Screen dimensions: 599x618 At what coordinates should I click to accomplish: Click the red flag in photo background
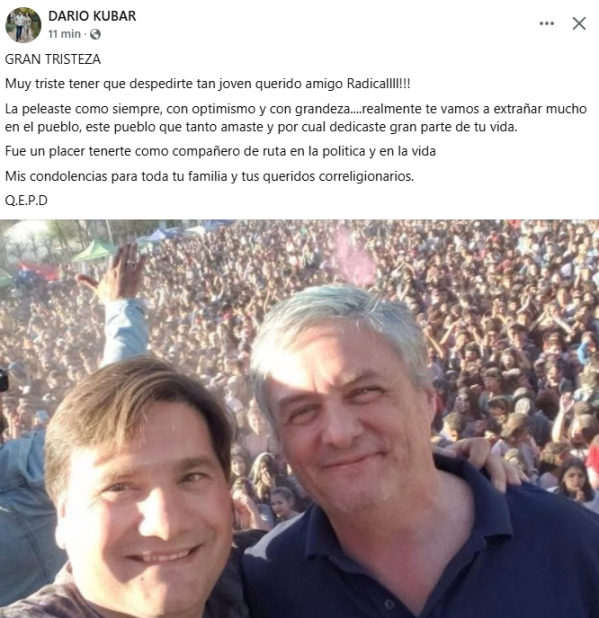(x=38, y=271)
